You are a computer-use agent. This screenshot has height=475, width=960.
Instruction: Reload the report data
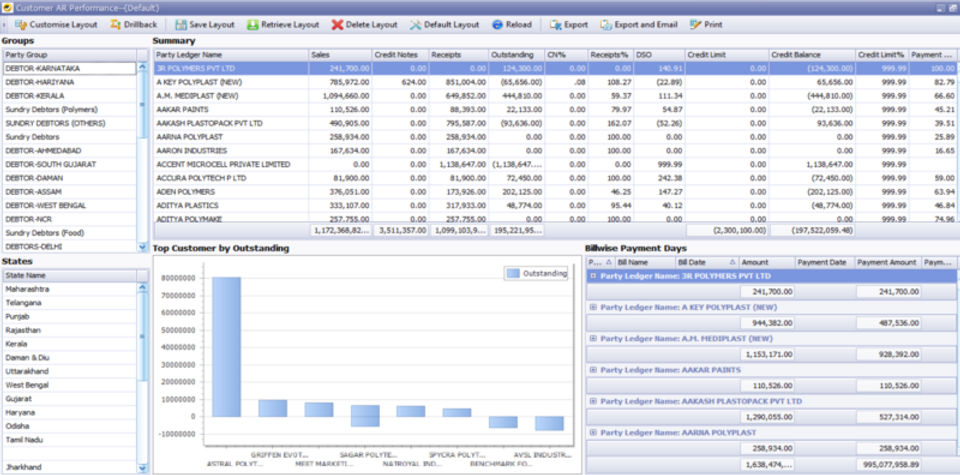tap(498, 24)
